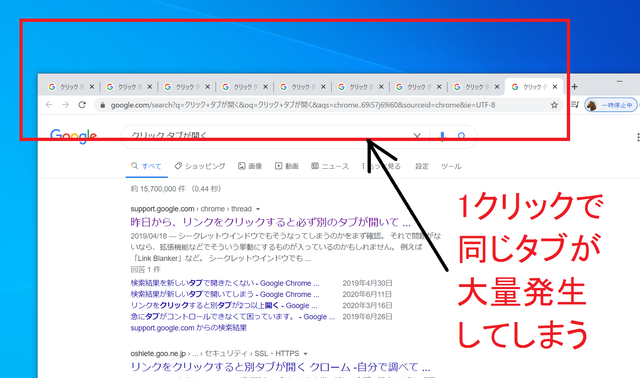
Task: Click the date 2019年6月26日
Action: pyautogui.click(x=367, y=317)
